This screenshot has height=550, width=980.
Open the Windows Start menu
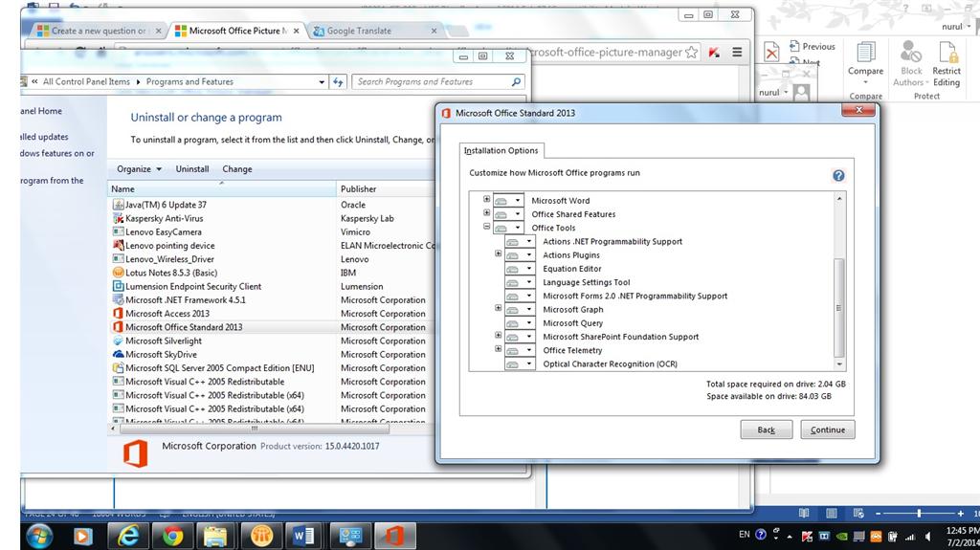tap(38, 537)
